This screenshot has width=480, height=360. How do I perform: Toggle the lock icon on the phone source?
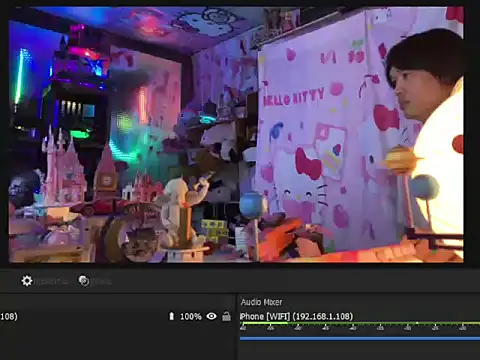226,316
